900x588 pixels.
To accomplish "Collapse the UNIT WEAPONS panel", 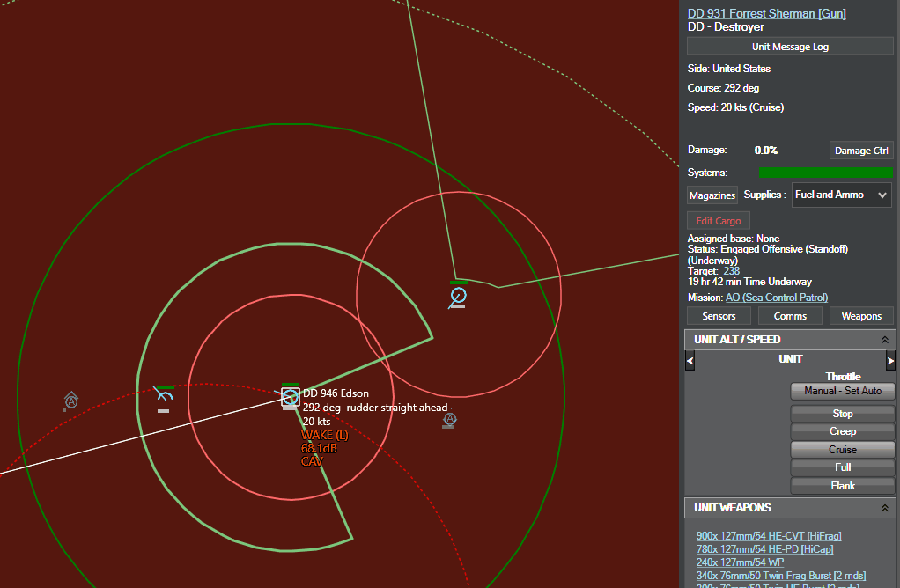I will click(x=884, y=508).
